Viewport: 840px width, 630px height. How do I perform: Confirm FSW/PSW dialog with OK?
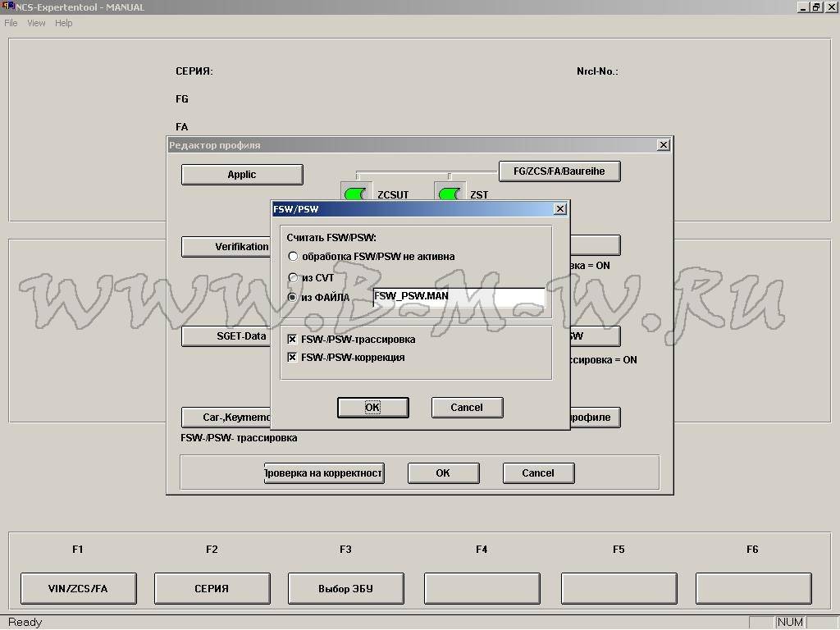click(x=373, y=407)
